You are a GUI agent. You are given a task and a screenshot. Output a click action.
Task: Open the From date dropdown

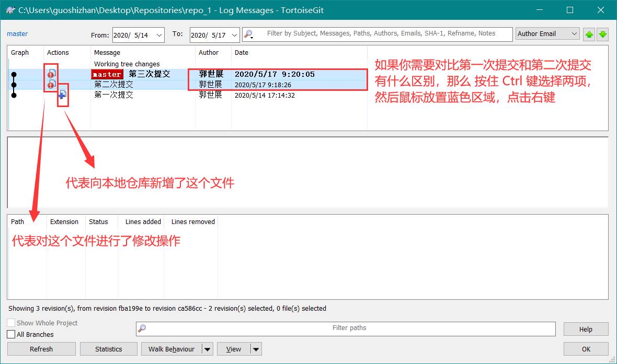[159, 35]
